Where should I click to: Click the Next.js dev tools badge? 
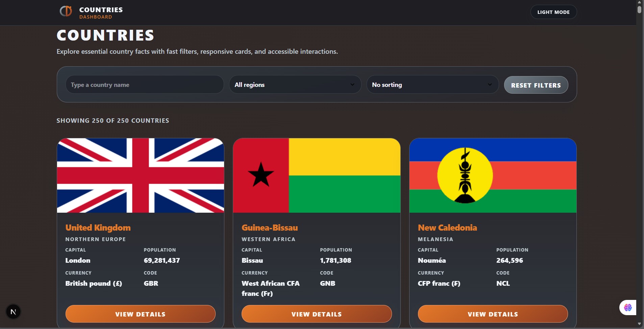coord(13,311)
